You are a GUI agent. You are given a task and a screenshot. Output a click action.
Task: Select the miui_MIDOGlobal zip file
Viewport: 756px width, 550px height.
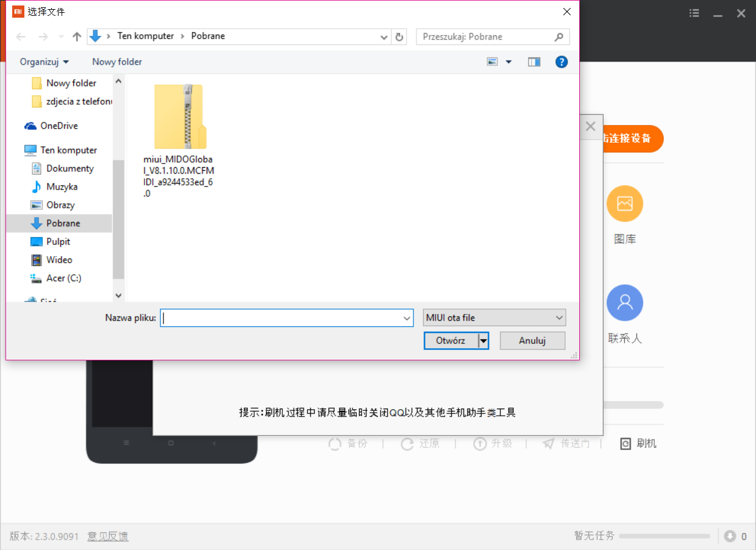[x=179, y=117]
